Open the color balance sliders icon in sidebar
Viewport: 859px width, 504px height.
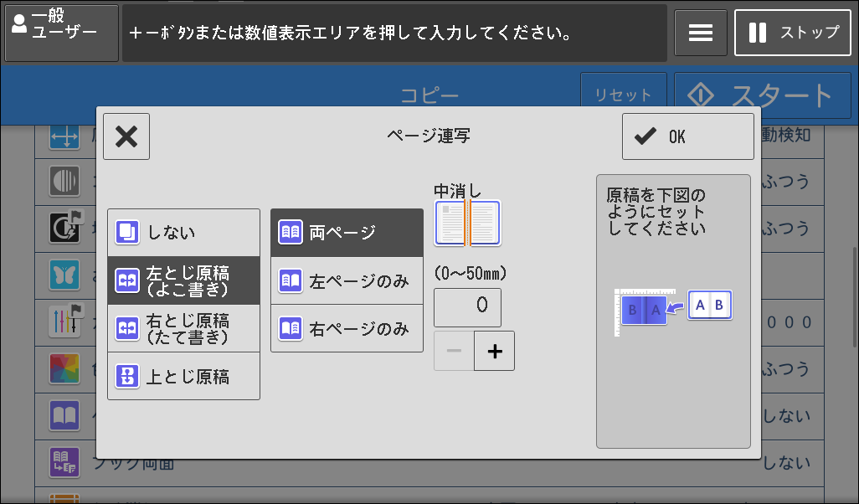(x=64, y=322)
